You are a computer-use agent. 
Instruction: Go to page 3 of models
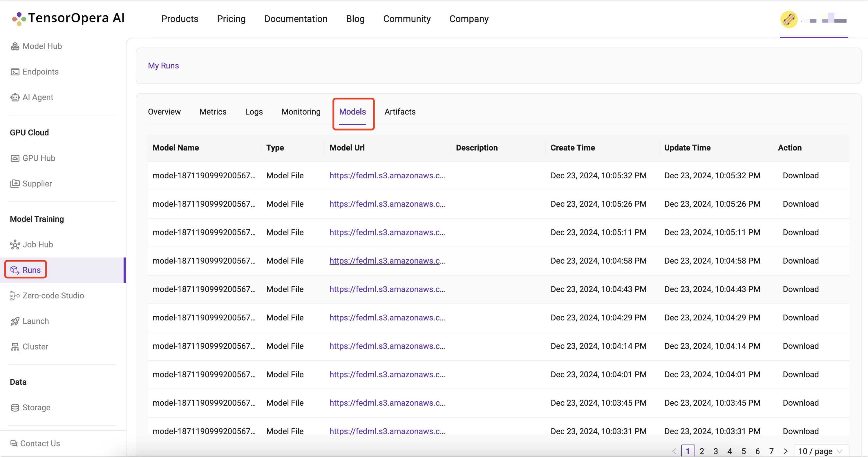click(715, 451)
